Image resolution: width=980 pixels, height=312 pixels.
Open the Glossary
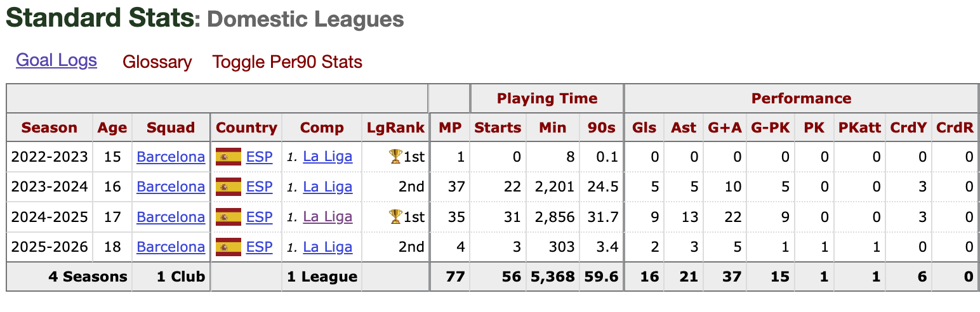pyautogui.click(x=157, y=62)
